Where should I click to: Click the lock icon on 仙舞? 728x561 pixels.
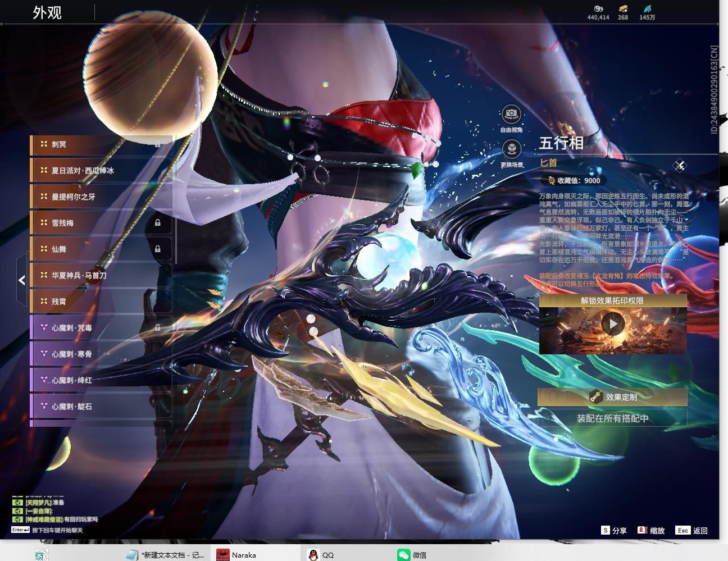click(x=158, y=249)
